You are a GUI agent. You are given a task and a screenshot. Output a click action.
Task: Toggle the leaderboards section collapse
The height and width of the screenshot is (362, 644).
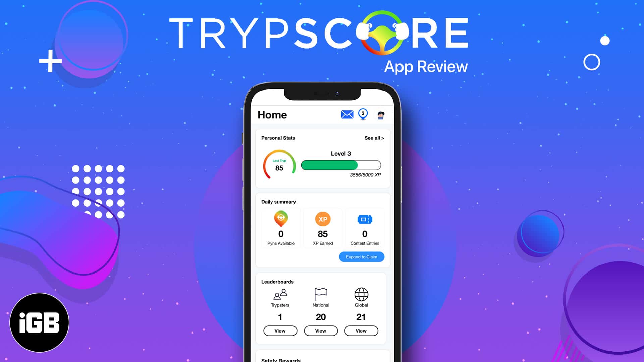(x=276, y=281)
